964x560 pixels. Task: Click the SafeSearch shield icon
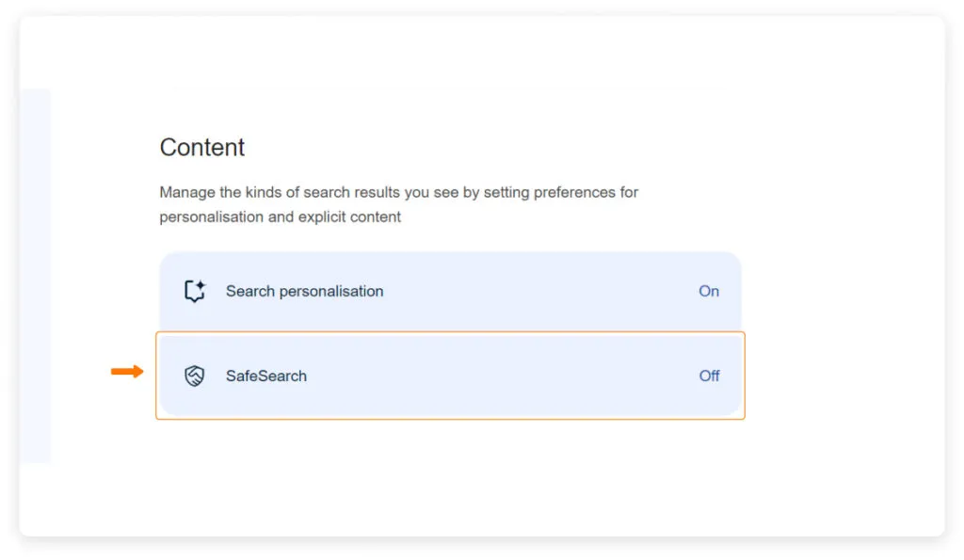click(x=194, y=376)
